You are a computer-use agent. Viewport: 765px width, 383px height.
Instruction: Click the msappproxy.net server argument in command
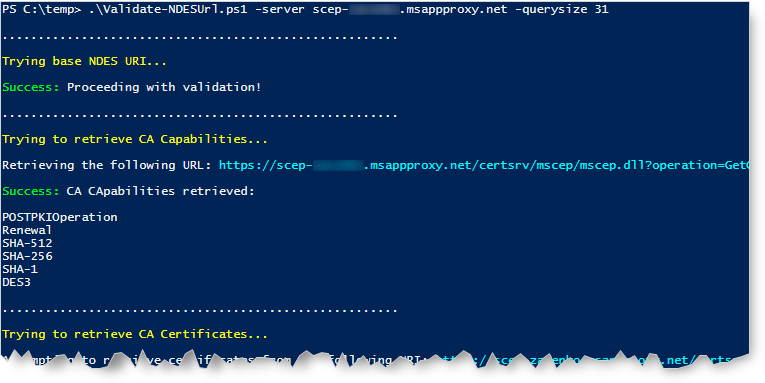coord(410,9)
